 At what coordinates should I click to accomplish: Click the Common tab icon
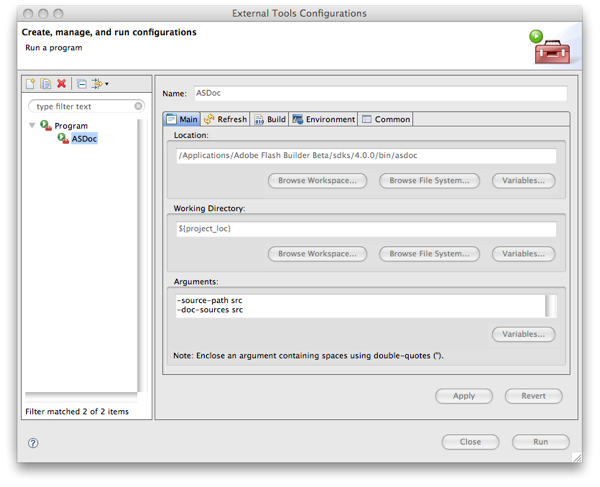click(x=367, y=119)
